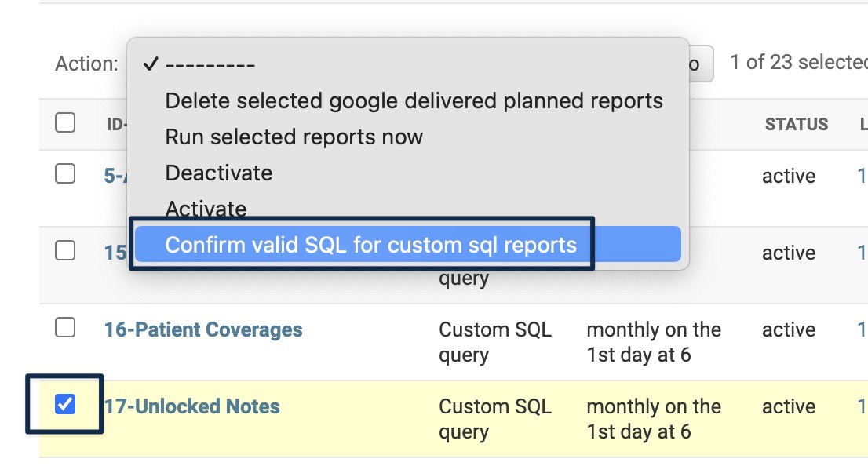Click the last-column link in Unlocked Notes row
The image size is (868, 466).
click(x=862, y=406)
